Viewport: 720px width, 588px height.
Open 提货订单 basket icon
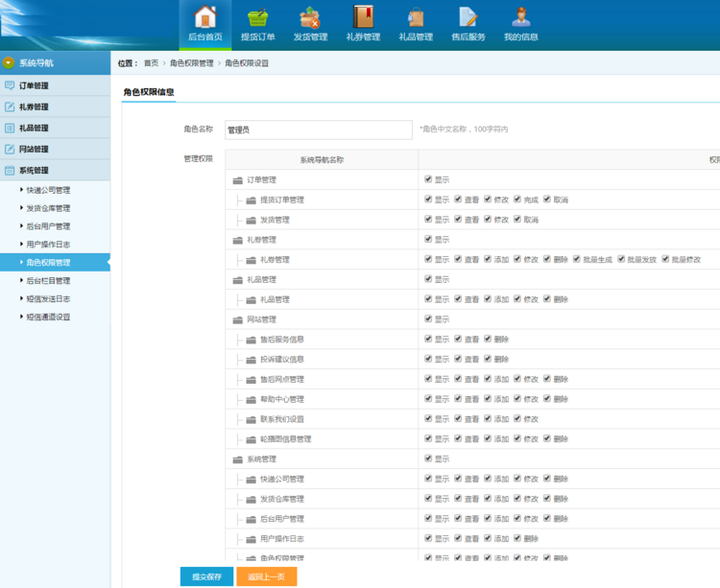click(x=257, y=17)
